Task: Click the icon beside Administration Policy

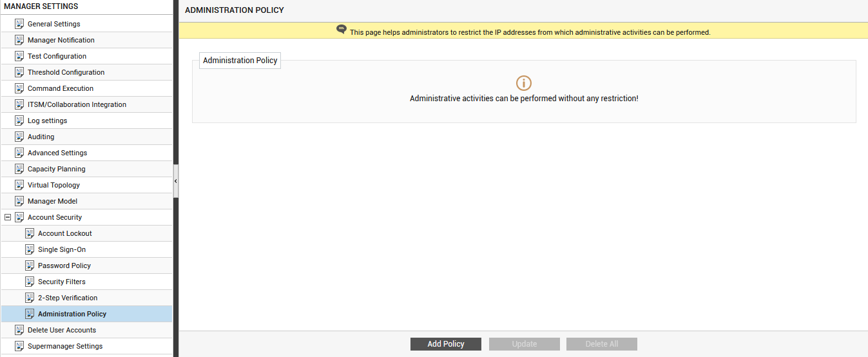Action: point(30,314)
